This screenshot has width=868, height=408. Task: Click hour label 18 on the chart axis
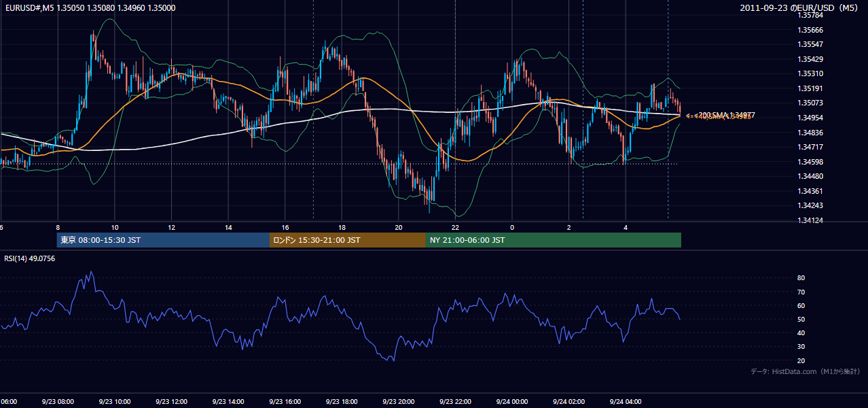coord(342,227)
